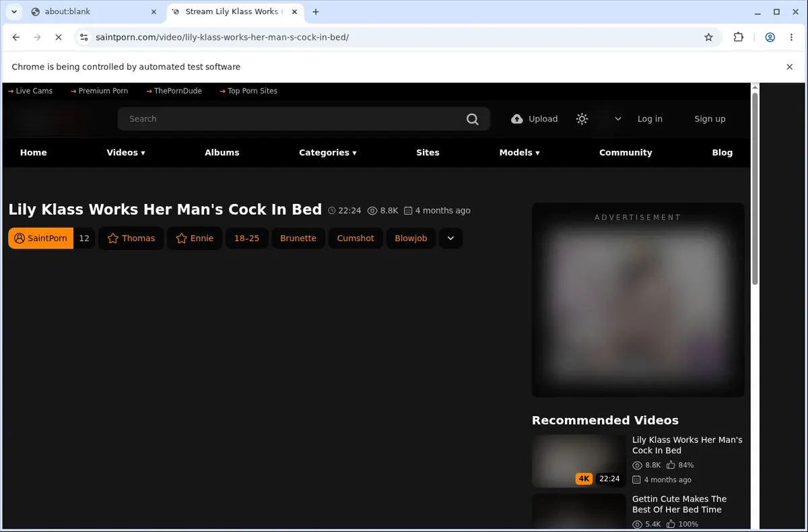Expand the Models dropdown menu
The image size is (808, 532).
pos(519,153)
